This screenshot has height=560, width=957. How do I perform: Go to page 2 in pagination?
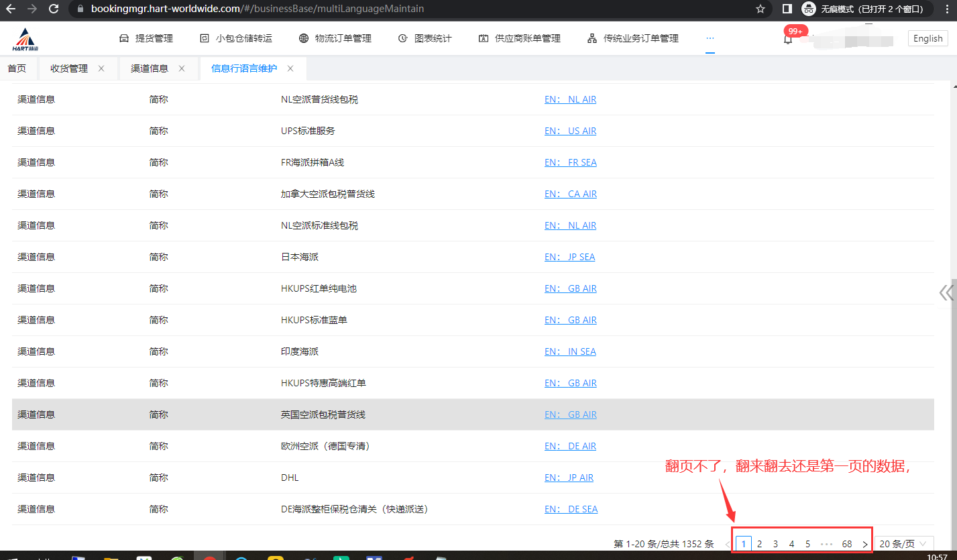759,544
